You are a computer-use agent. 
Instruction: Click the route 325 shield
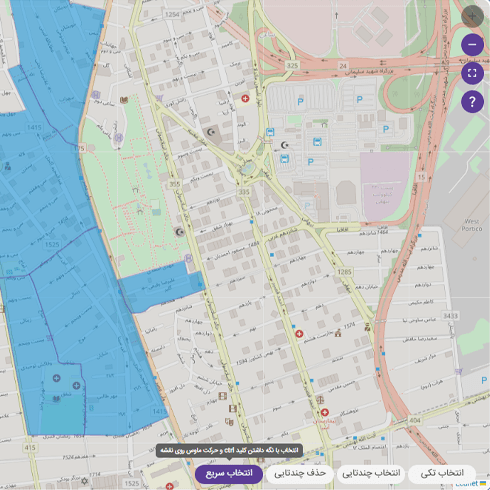tap(292, 66)
